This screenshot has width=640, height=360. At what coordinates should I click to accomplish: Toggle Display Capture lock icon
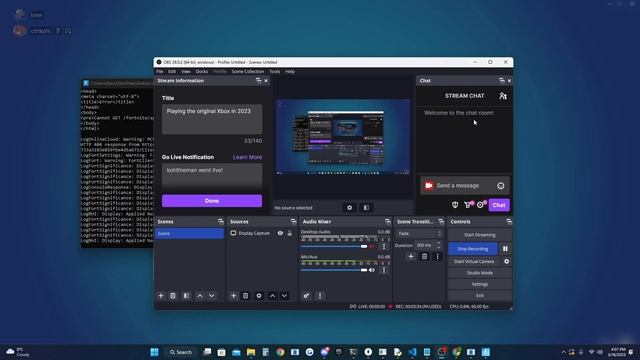[x=290, y=233]
